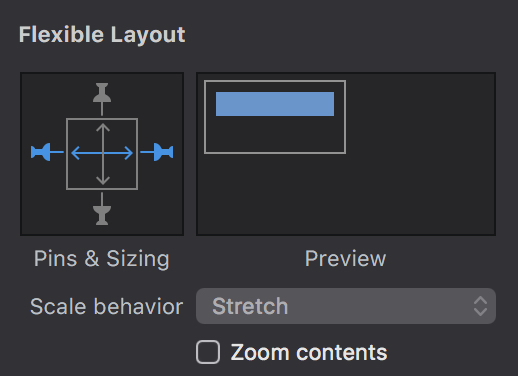Select the Stretch text in the popup

click(x=250, y=306)
